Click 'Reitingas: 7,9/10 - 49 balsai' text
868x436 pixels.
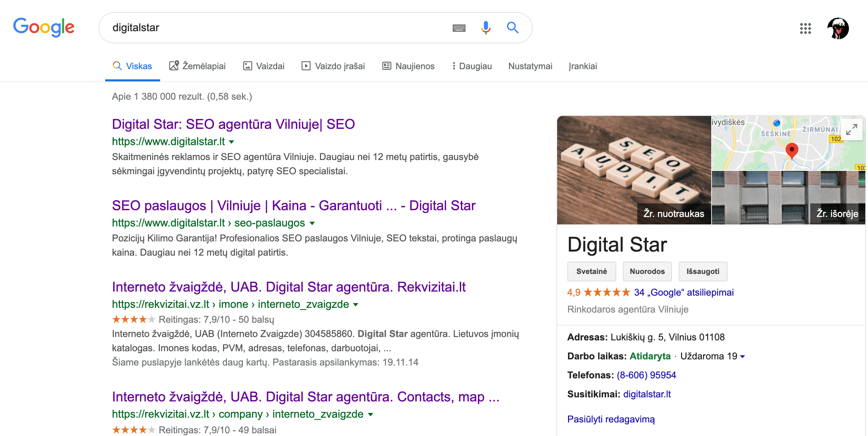tap(218, 430)
